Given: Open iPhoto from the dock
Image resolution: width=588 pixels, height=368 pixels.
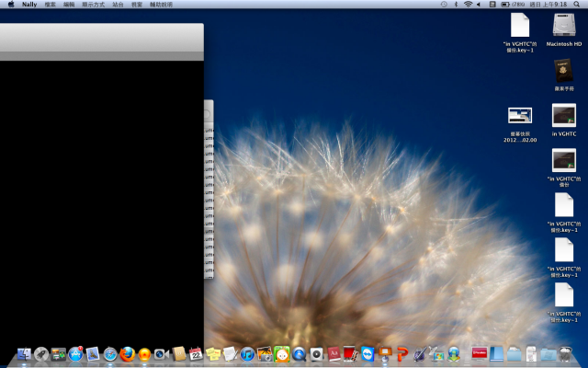Looking at the screenshot, I should tap(265, 353).
